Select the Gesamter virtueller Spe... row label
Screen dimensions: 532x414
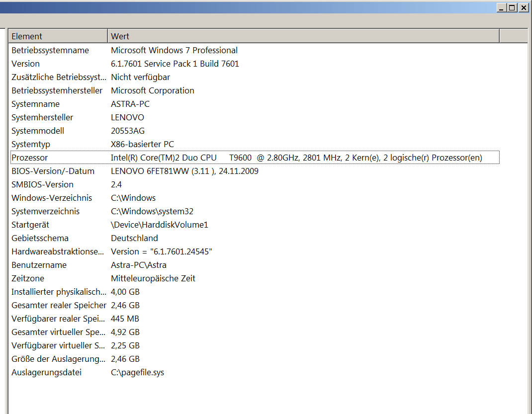coord(58,332)
